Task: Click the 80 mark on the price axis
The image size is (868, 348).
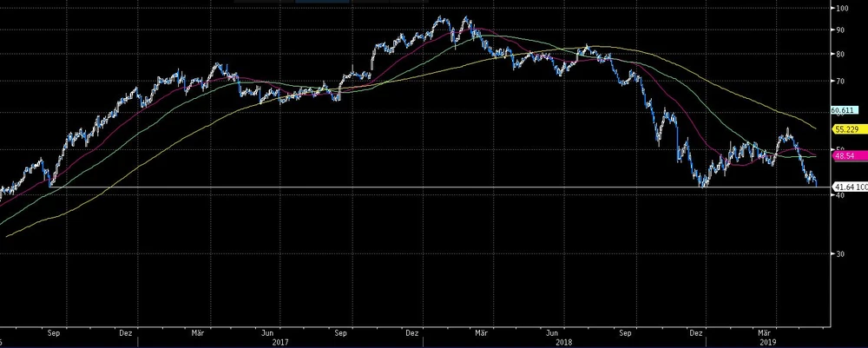Action: tap(839, 54)
